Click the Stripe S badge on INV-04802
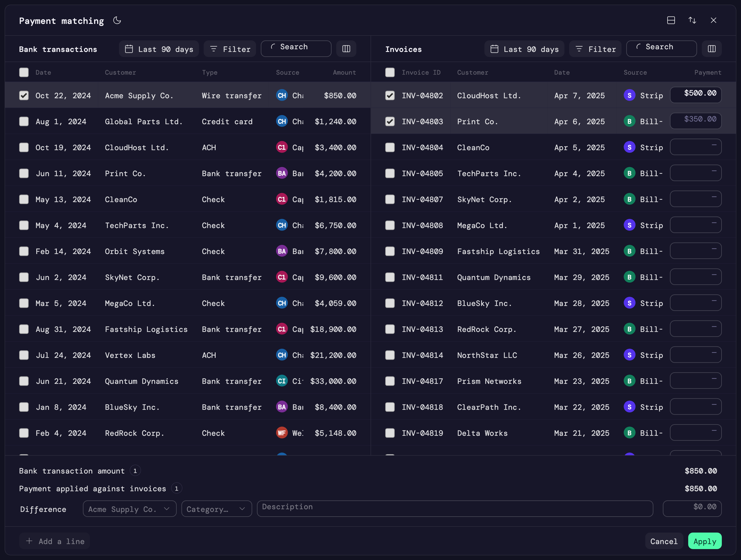The height and width of the screenshot is (560, 741). [629, 95]
